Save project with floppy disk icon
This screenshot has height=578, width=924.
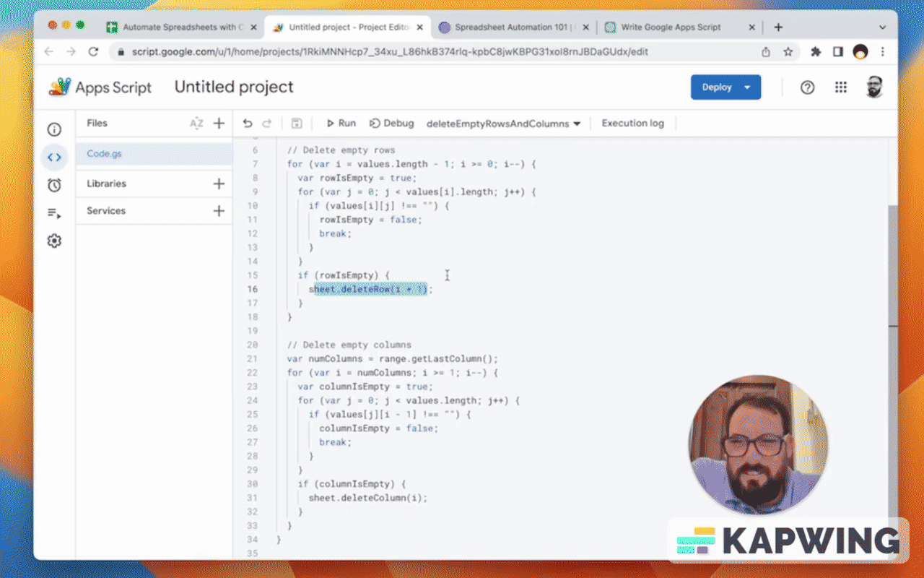coord(297,124)
